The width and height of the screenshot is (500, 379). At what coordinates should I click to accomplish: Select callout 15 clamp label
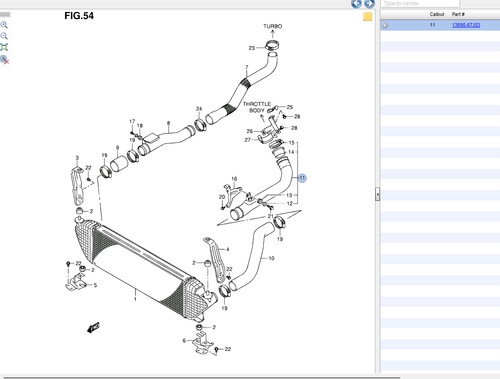click(x=291, y=143)
